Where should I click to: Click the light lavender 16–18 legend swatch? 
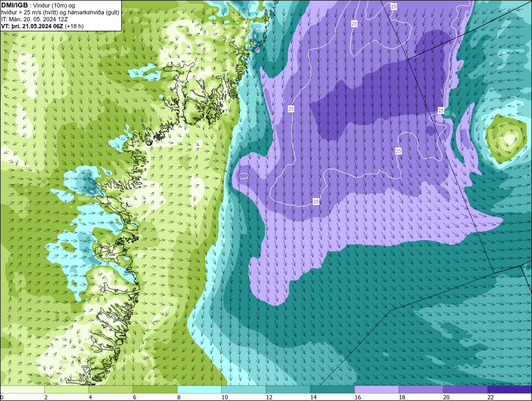click(377, 389)
